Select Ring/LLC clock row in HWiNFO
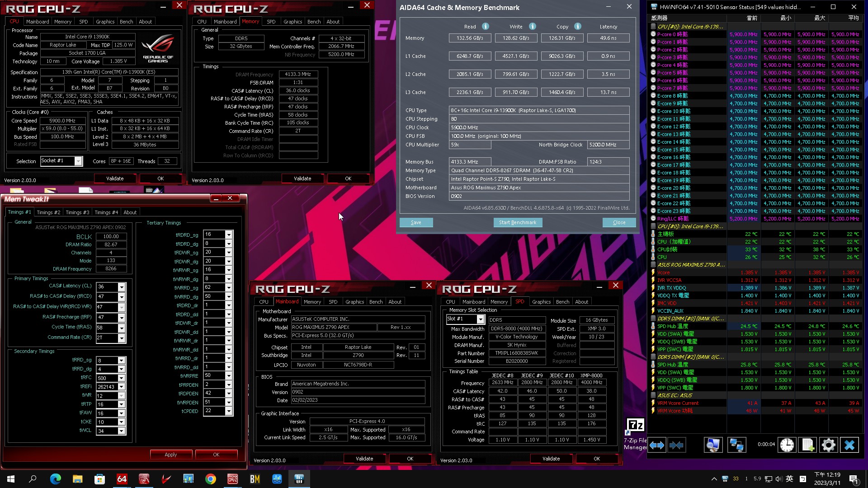 point(756,219)
